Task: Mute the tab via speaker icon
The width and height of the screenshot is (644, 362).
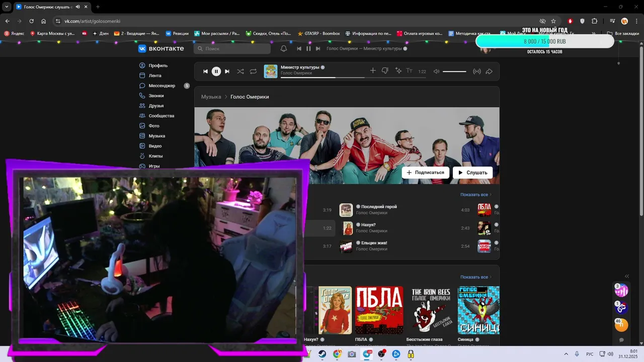Action: point(77,7)
